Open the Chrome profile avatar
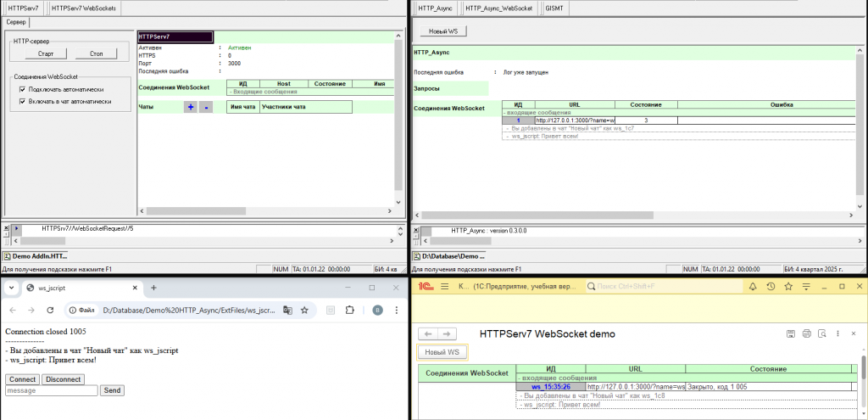 coord(377,311)
